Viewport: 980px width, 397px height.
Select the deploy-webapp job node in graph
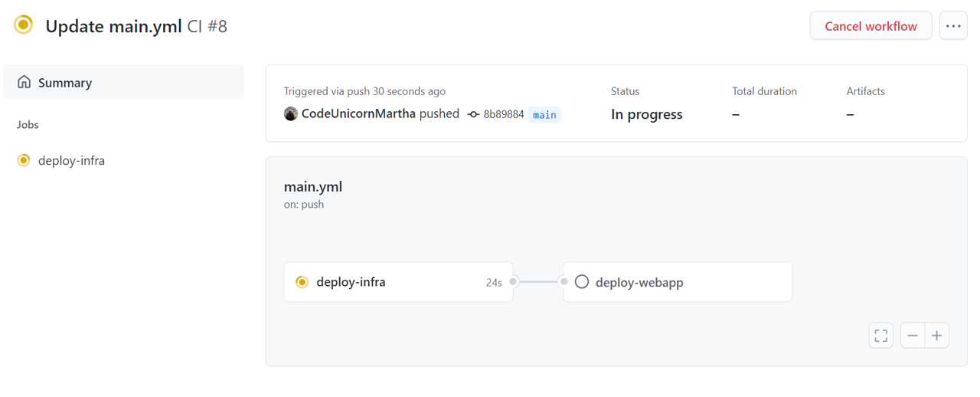(x=678, y=282)
